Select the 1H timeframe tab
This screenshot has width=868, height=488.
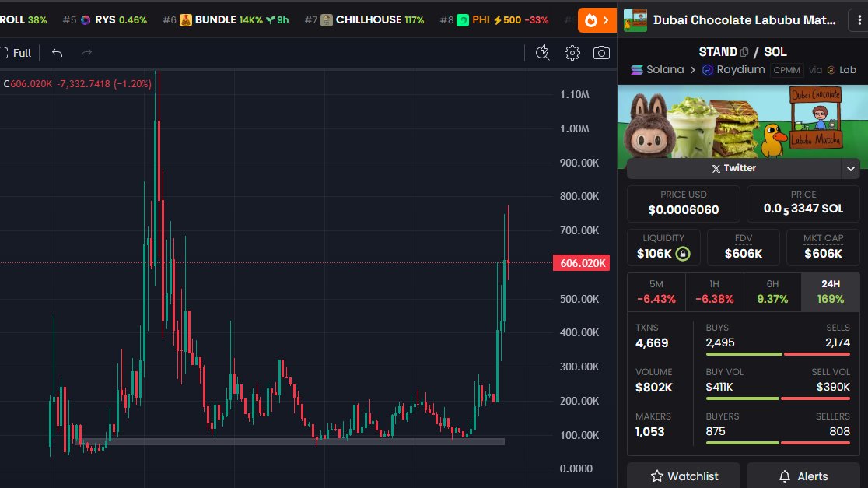tap(715, 292)
